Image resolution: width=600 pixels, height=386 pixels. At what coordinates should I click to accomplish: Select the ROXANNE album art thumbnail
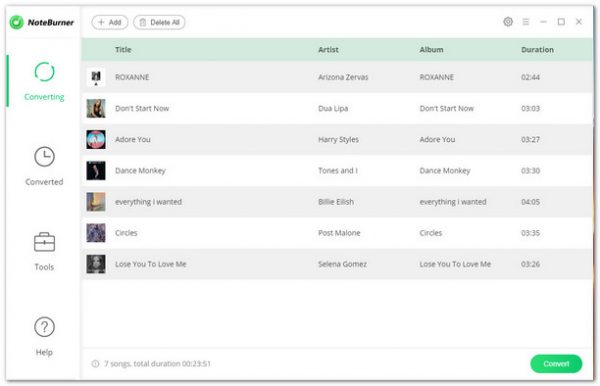96,77
